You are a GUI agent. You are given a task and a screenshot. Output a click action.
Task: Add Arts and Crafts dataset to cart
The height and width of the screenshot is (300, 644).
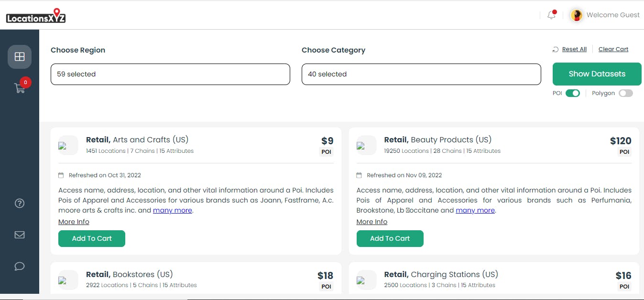tap(92, 238)
